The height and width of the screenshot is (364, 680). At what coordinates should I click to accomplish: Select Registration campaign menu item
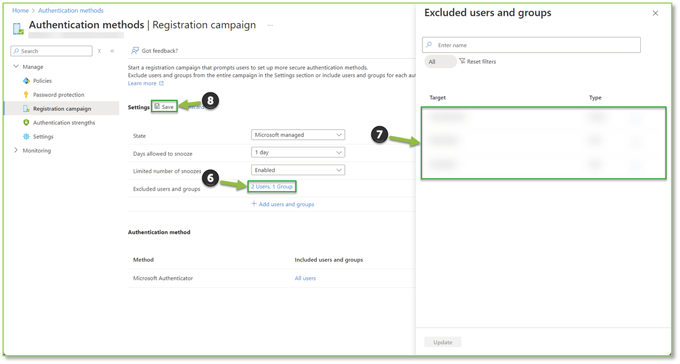coord(62,108)
